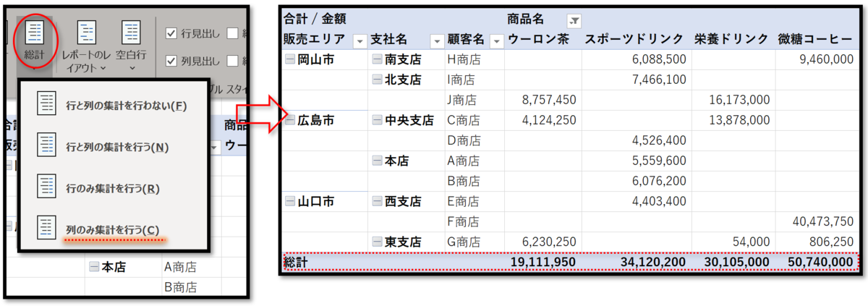
Task: Collapse the 南支店 group
Action: [x=377, y=60]
